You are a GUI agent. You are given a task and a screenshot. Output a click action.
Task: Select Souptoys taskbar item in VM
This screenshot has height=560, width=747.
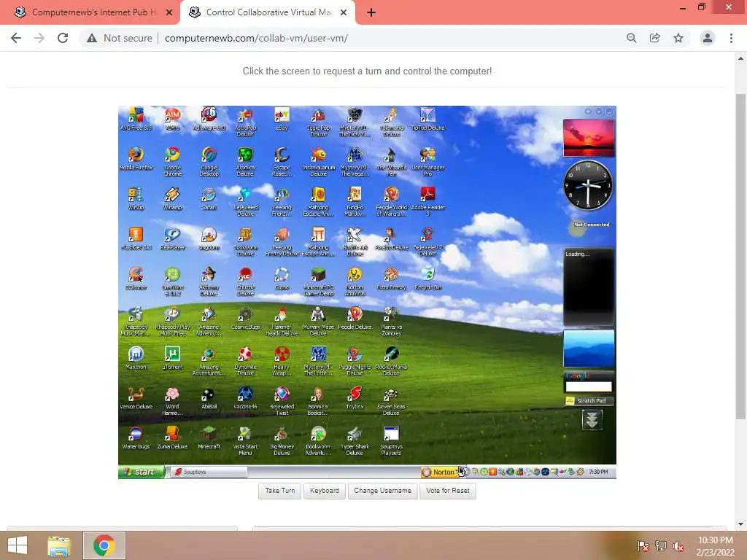click(x=209, y=472)
